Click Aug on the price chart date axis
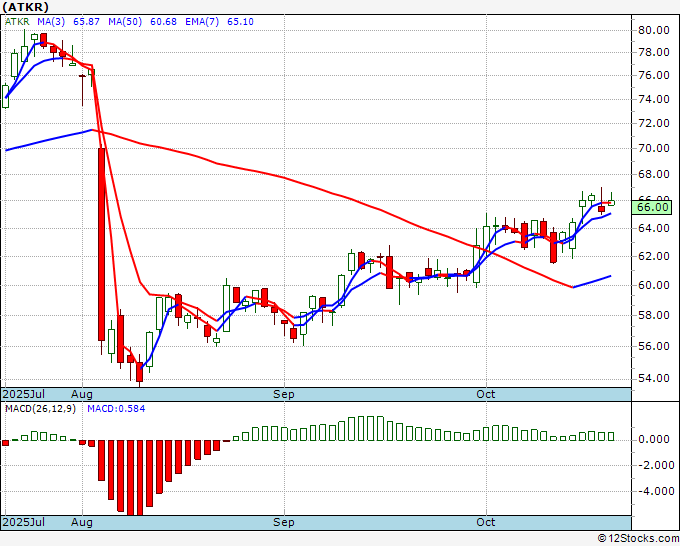This screenshot has height=546, width=680. [x=82, y=394]
